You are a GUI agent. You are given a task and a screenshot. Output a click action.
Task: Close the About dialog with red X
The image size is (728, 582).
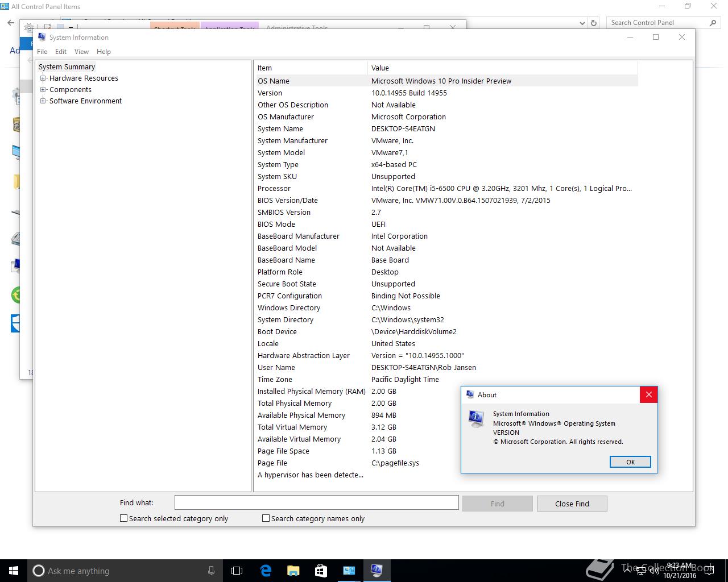pos(648,394)
